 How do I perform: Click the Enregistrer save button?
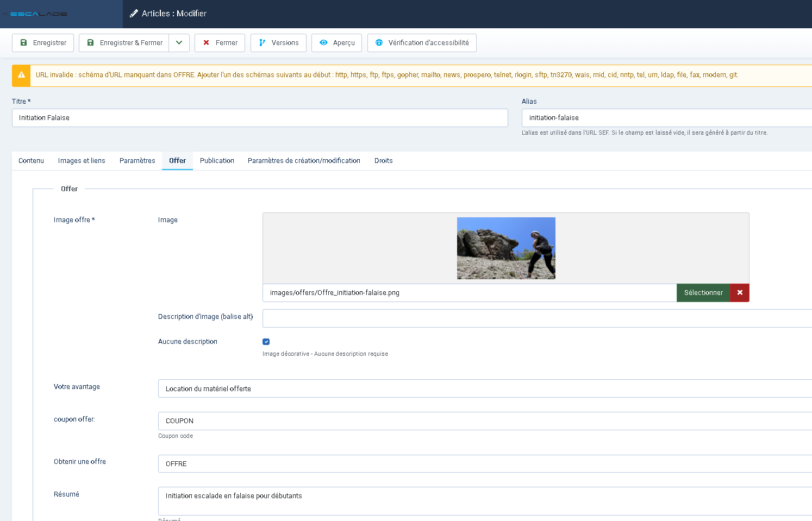coord(43,43)
